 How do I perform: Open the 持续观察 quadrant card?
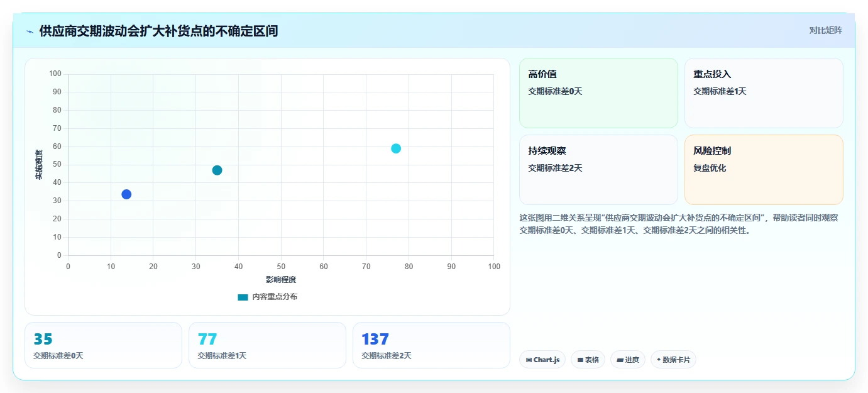pos(598,170)
